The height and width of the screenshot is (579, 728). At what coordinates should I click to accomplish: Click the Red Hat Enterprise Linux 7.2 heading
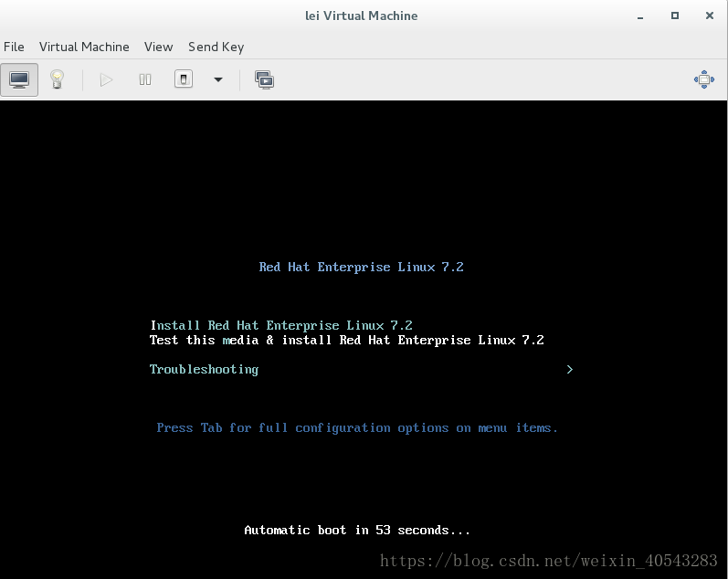tap(361, 267)
